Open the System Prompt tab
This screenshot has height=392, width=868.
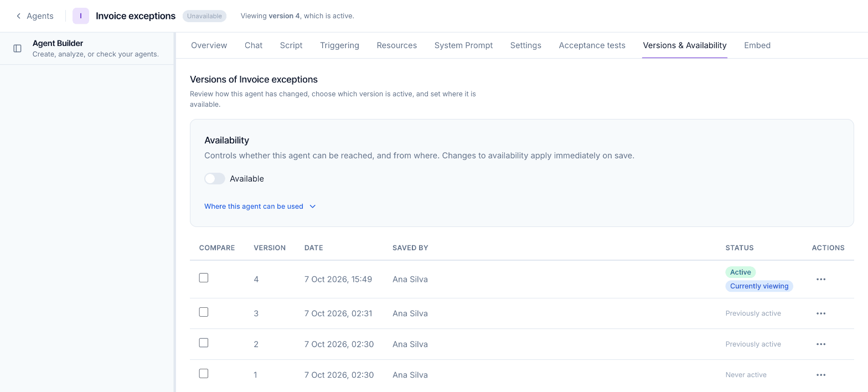coord(463,45)
